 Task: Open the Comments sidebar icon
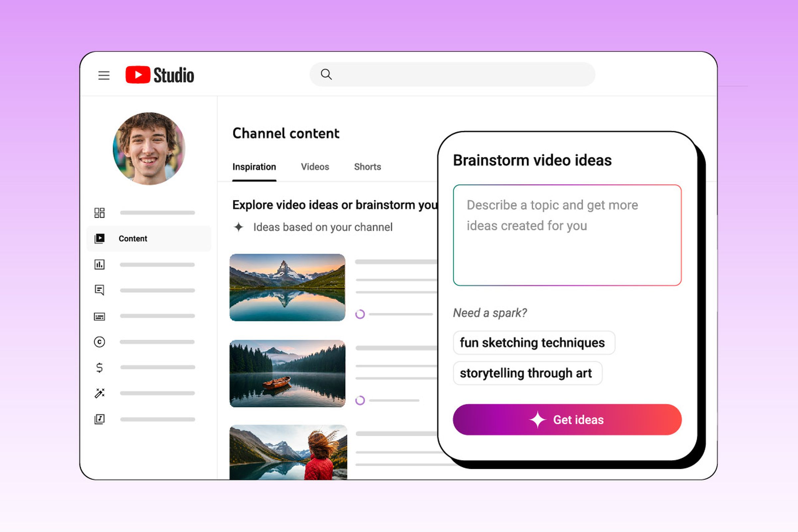pyautogui.click(x=99, y=290)
